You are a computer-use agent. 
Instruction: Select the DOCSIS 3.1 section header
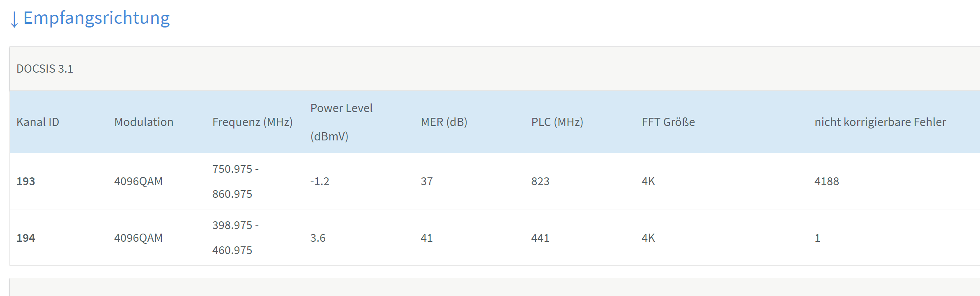(x=45, y=69)
